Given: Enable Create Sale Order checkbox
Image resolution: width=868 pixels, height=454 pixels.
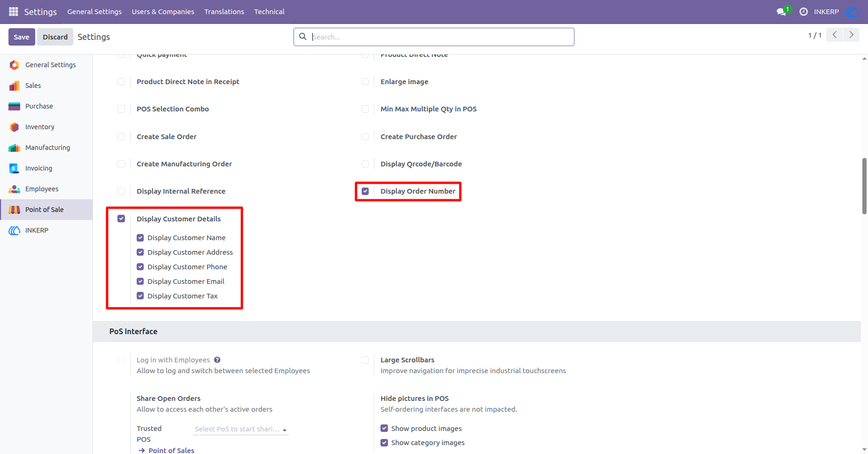Looking at the screenshot, I should pos(121,137).
